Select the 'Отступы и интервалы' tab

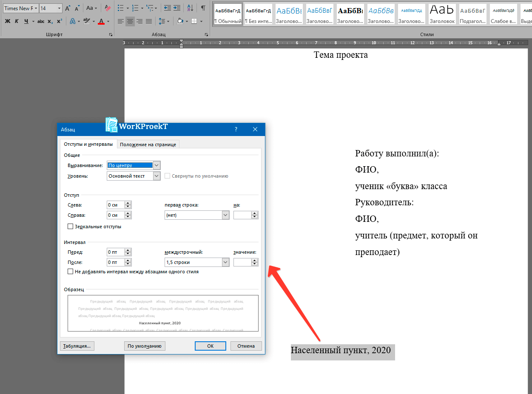click(x=88, y=144)
